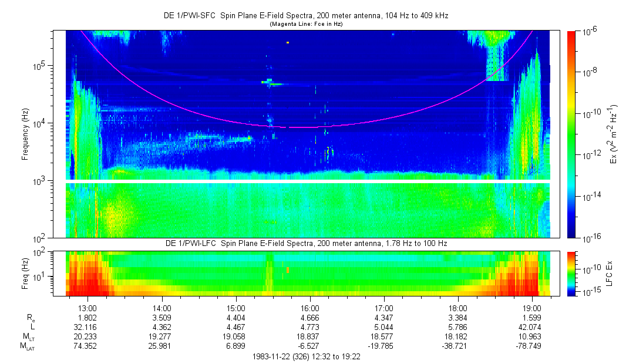Click the date range label 1983-11-22 (326)
The height and width of the screenshot is (364, 636).
[x=307, y=356]
